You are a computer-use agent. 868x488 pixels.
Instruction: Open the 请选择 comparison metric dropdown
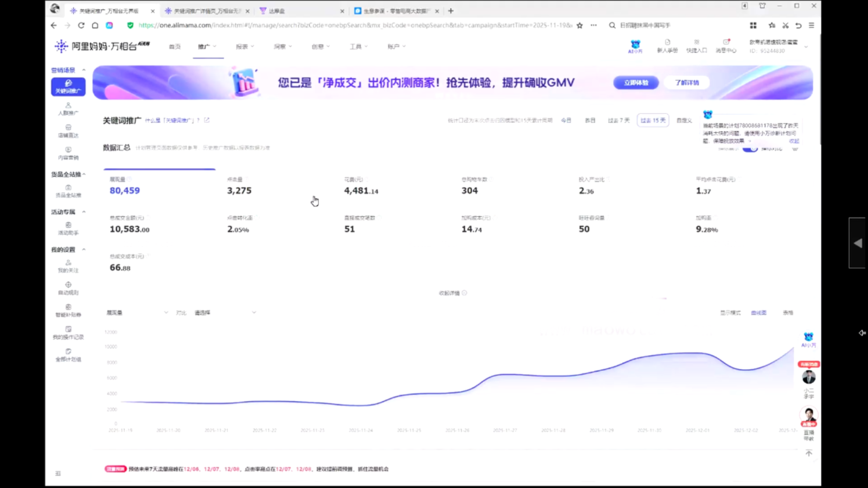click(x=225, y=313)
